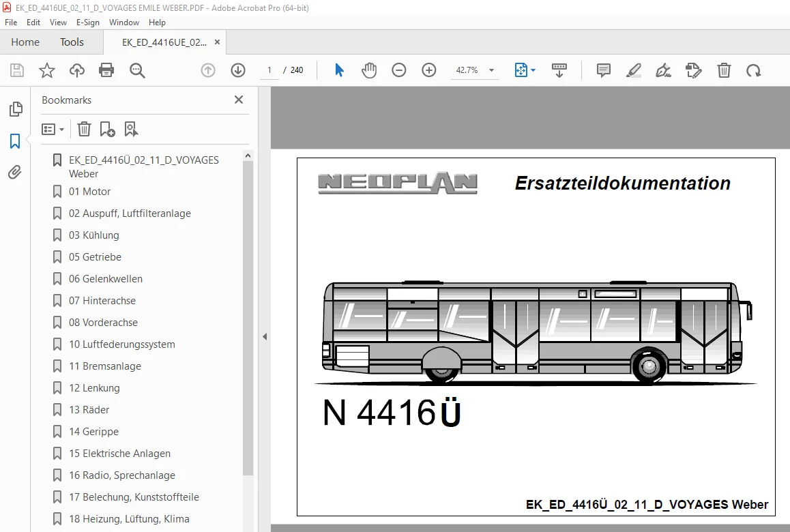Jump to bookmark 01 Motor
790x532 pixels.
coord(89,192)
